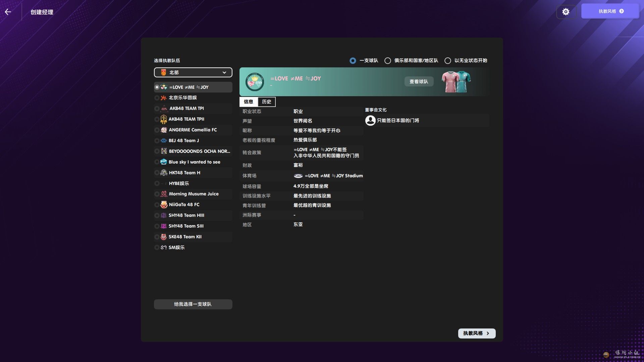This screenshot has height=362, width=644.
Task: Click the SHY48 Team SIII logo
Action: [x=164, y=226]
